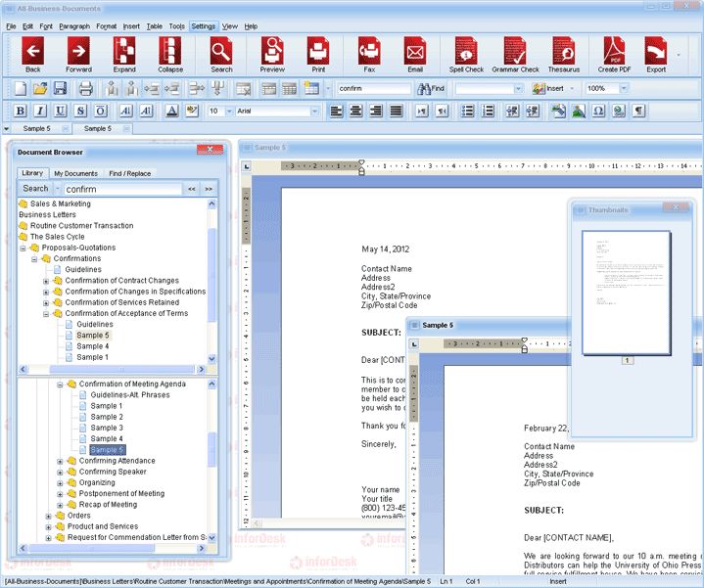704x588 pixels.
Task: Click the text highlight icon
Action: click(192, 111)
